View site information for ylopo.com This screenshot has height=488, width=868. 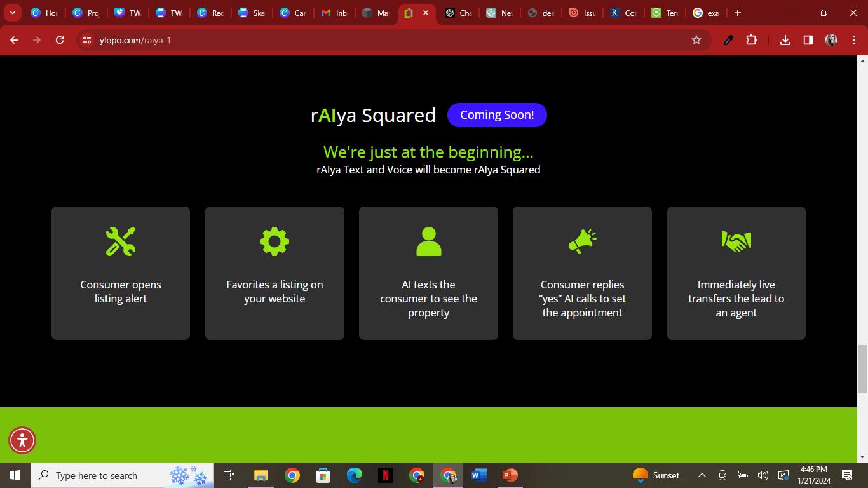click(x=87, y=40)
